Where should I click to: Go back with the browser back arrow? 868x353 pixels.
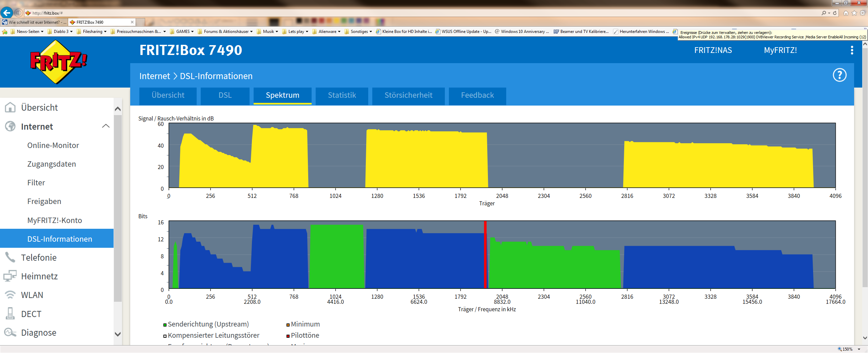click(7, 13)
